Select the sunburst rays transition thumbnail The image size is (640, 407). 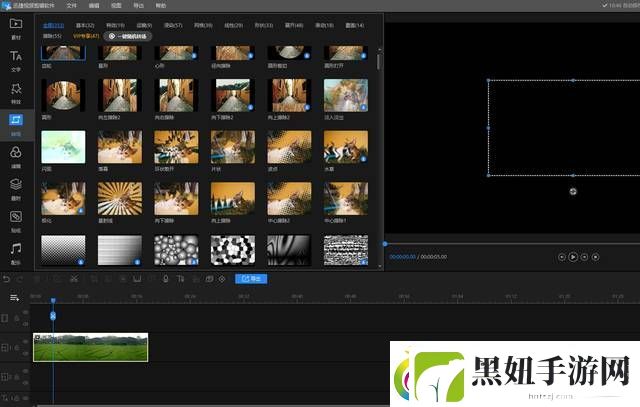[120, 199]
